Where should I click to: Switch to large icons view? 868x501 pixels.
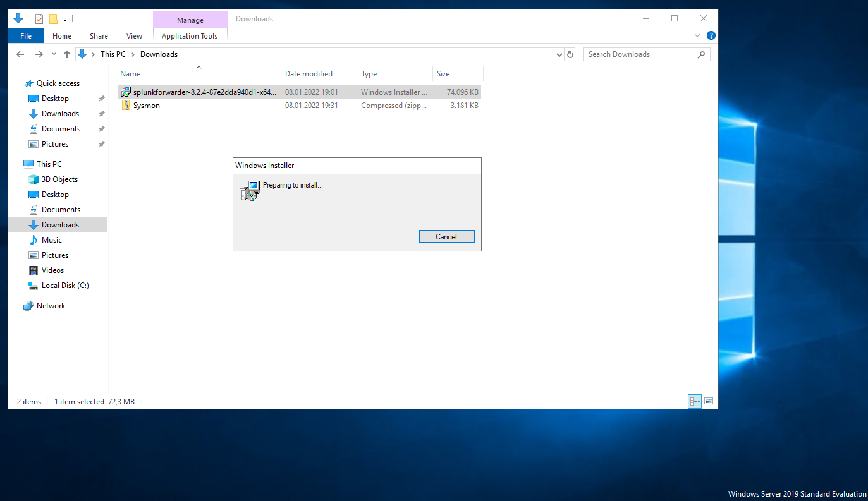pos(709,401)
